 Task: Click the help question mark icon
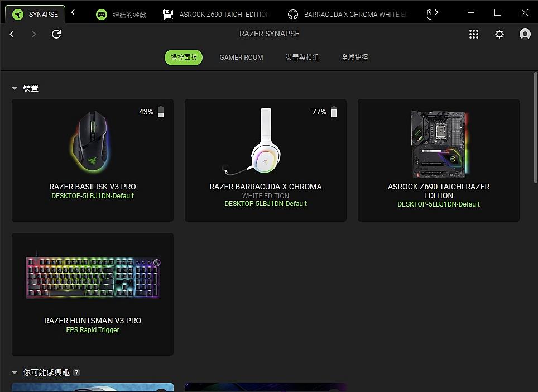(x=76, y=372)
